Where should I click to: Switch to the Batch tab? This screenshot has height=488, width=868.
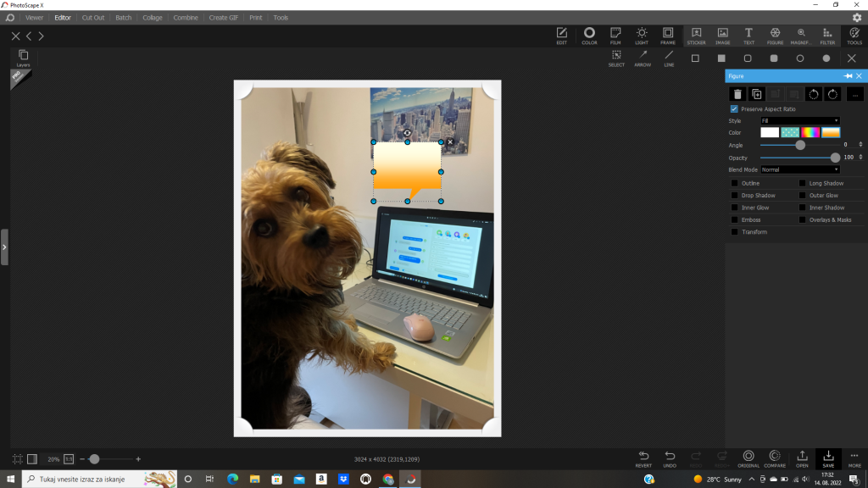pyautogui.click(x=124, y=18)
